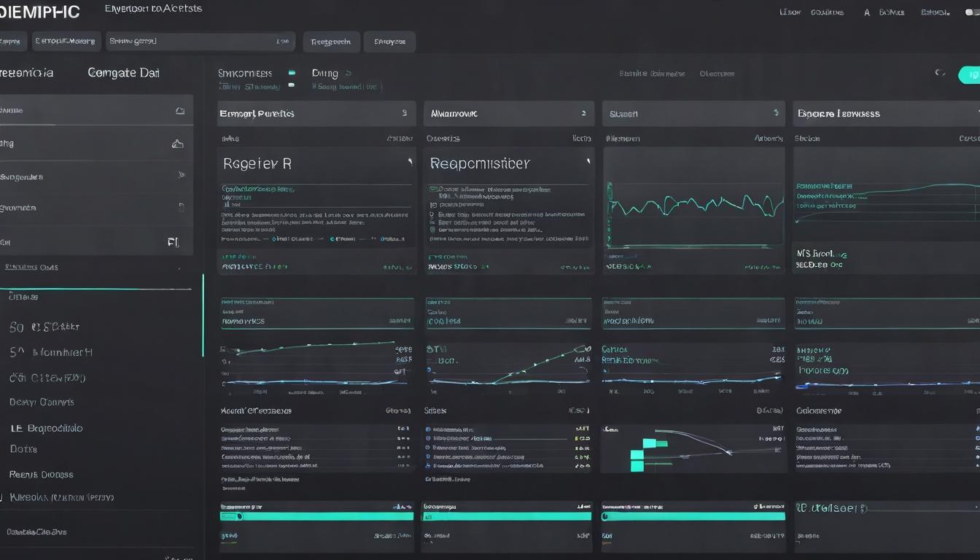
Task: Click the teal pill button at top right
Action: [969, 74]
